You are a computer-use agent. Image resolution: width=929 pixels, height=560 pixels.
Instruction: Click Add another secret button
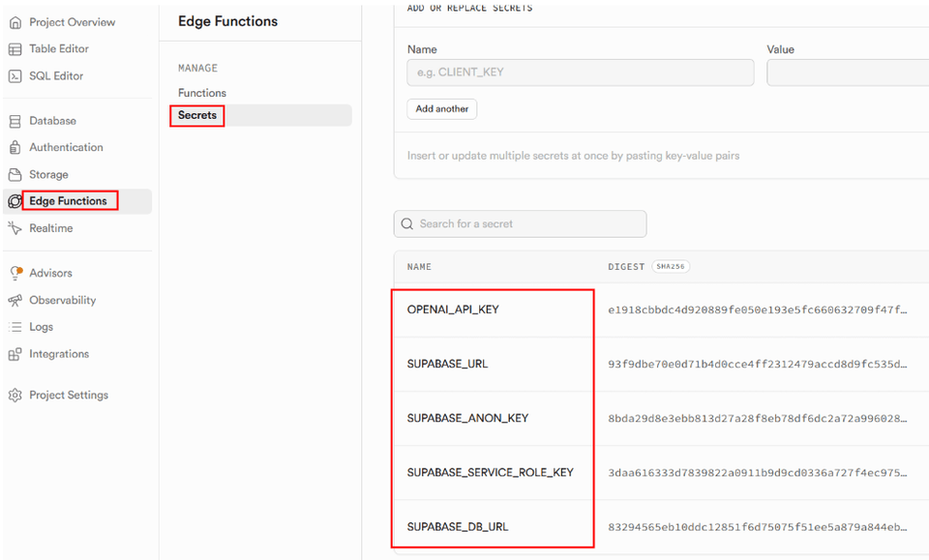[442, 109]
